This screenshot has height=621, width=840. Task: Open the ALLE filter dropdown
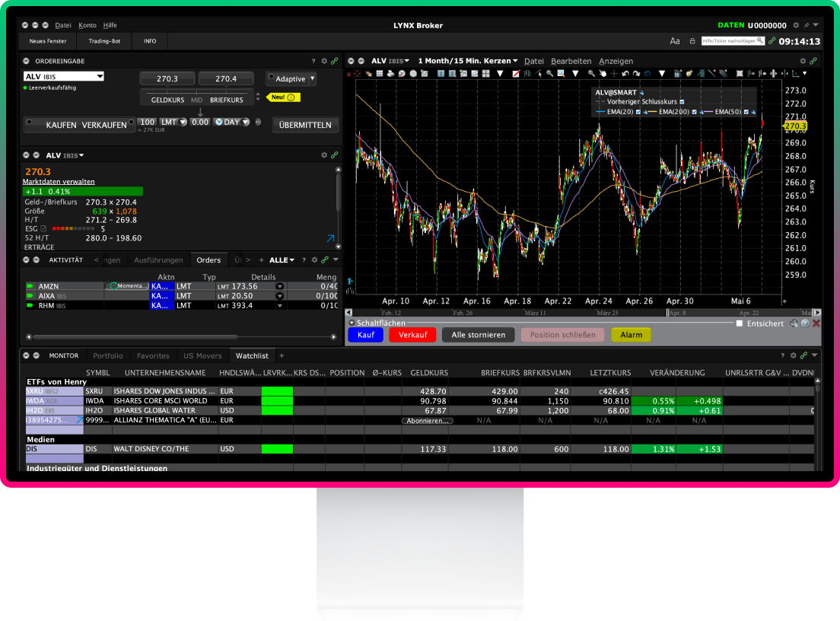coord(282,260)
